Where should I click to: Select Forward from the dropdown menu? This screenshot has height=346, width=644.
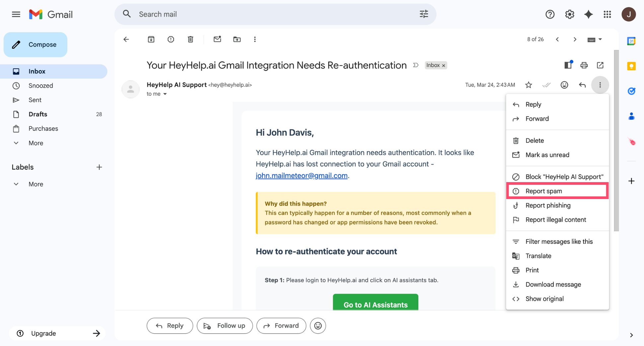[557, 119]
